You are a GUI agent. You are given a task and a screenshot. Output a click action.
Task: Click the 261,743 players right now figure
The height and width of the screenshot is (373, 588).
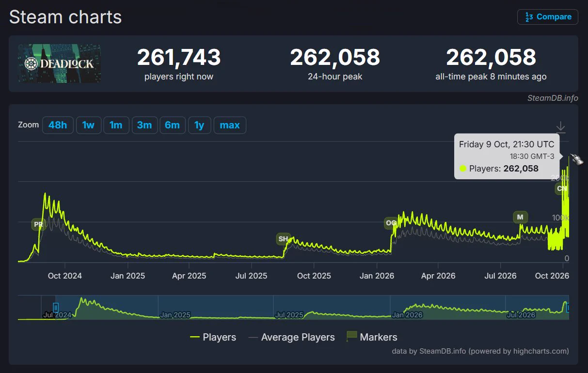tap(179, 57)
